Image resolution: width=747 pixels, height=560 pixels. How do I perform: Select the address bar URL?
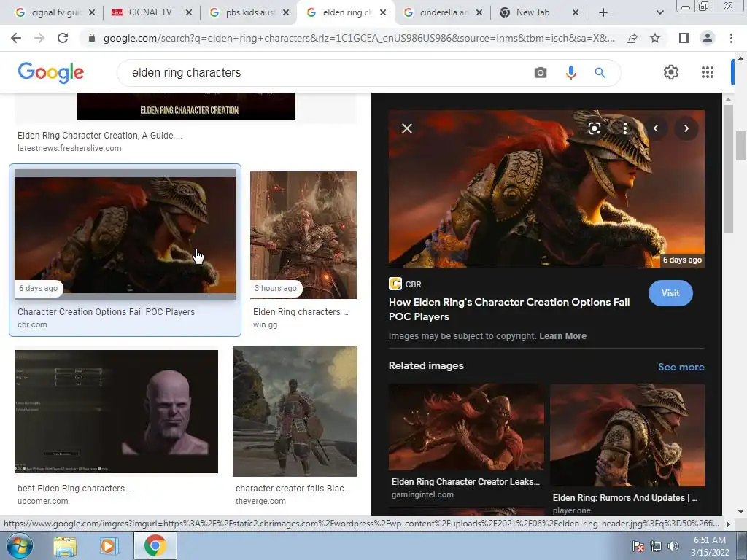359,38
